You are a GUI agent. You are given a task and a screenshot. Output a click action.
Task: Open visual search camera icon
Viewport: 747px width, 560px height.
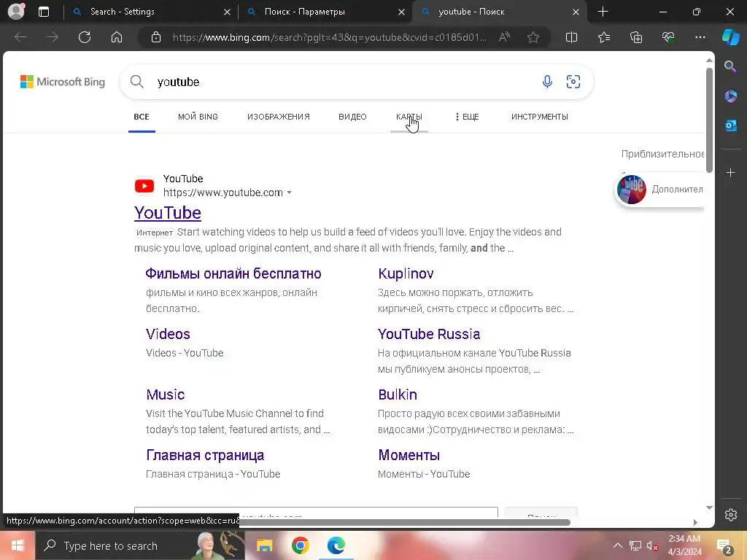coord(573,82)
